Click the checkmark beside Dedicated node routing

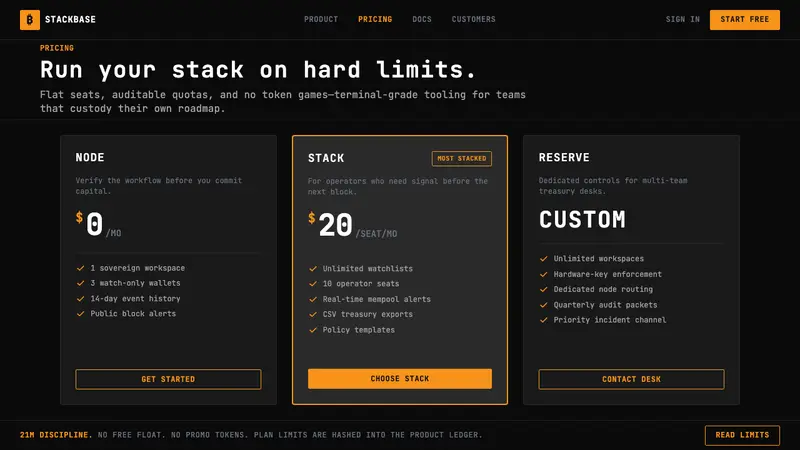click(x=543, y=289)
